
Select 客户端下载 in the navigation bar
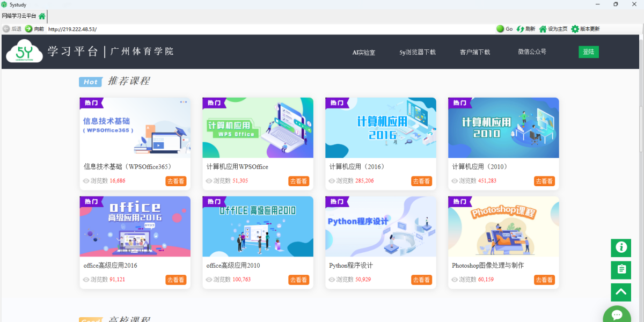pyautogui.click(x=475, y=52)
